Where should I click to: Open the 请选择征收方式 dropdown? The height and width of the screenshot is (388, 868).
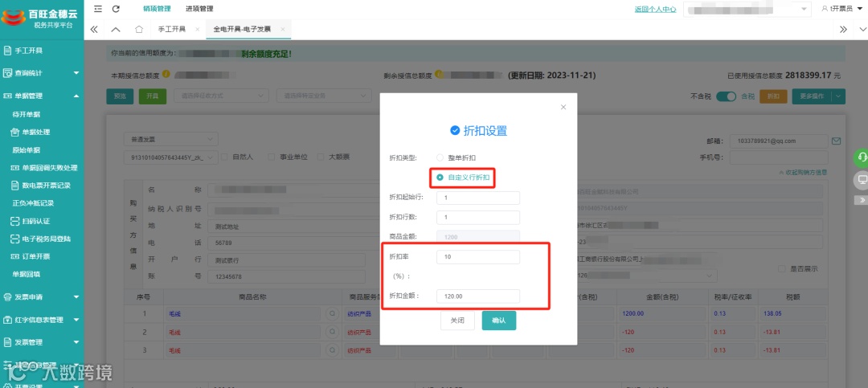[221, 96]
